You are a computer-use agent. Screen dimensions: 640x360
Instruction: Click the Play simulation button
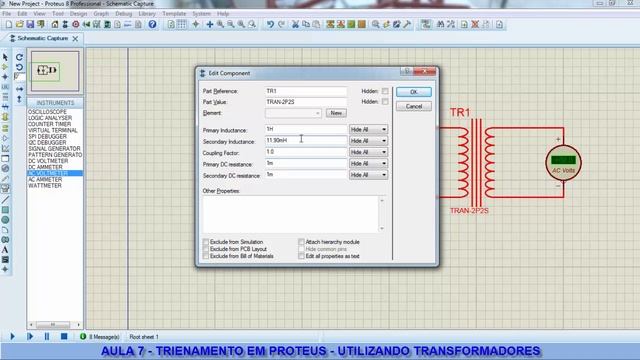(12, 336)
